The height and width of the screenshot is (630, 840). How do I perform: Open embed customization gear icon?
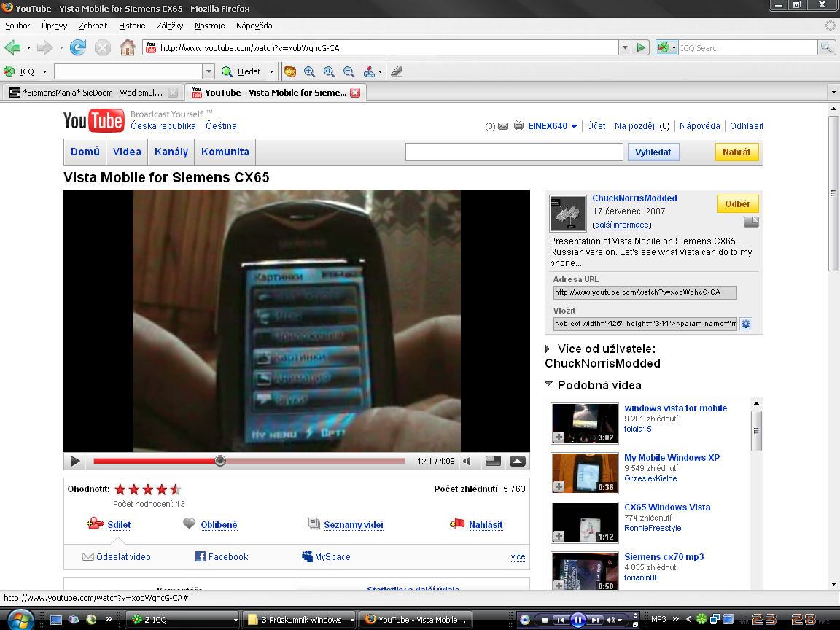click(746, 324)
